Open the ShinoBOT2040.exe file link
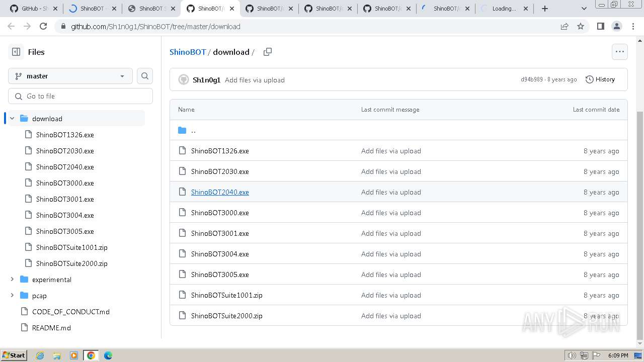This screenshot has width=644, height=362. pos(220,192)
